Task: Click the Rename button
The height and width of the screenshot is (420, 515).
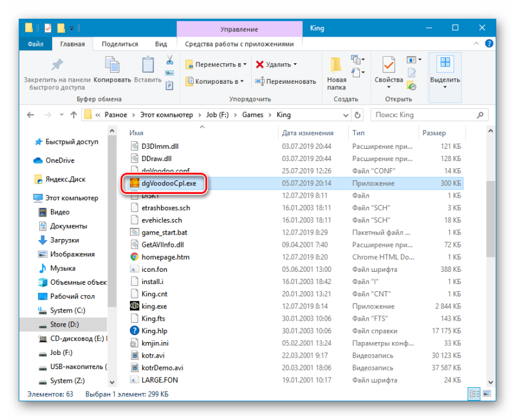Action: pos(285,81)
